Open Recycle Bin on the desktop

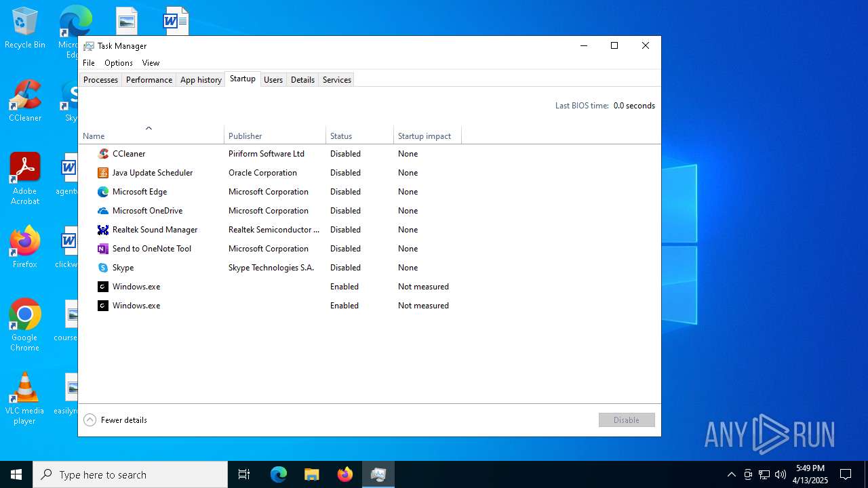tap(25, 28)
